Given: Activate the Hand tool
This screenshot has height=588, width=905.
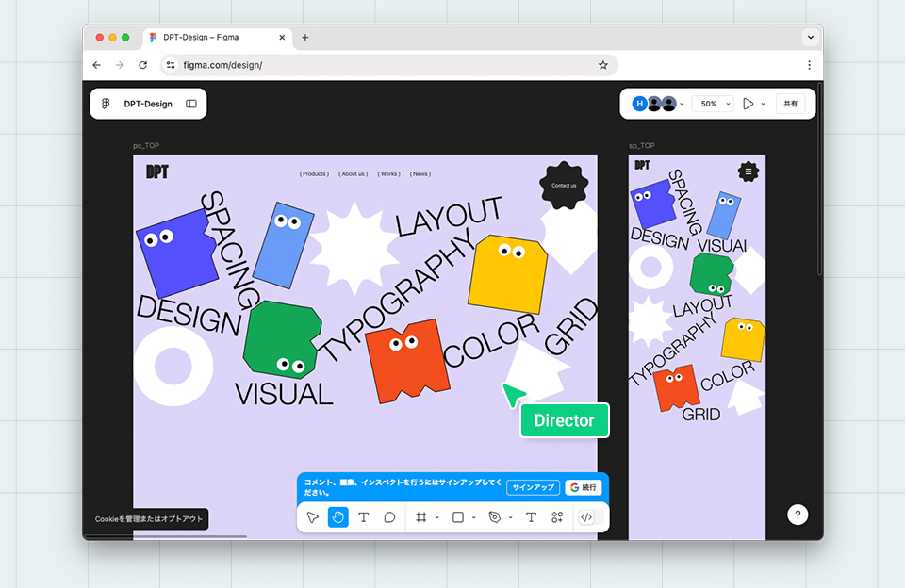Looking at the screenshot, I should click(338, 517).
